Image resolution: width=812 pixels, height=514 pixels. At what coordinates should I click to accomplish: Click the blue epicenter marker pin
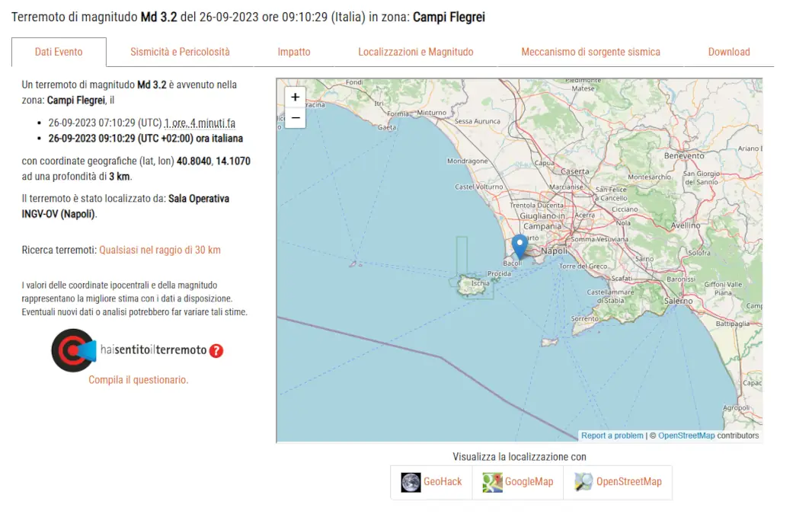[x=519, y=246]
